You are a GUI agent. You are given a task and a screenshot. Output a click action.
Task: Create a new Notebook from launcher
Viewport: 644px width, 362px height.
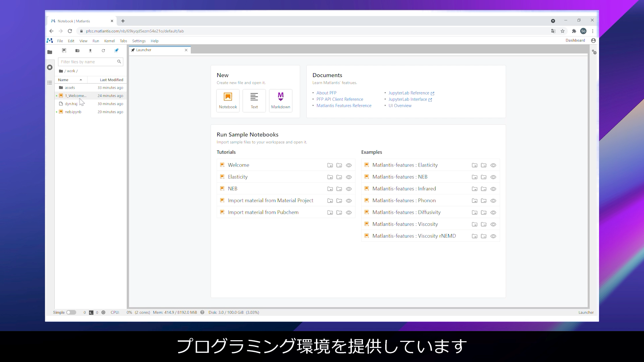(228, 100)
